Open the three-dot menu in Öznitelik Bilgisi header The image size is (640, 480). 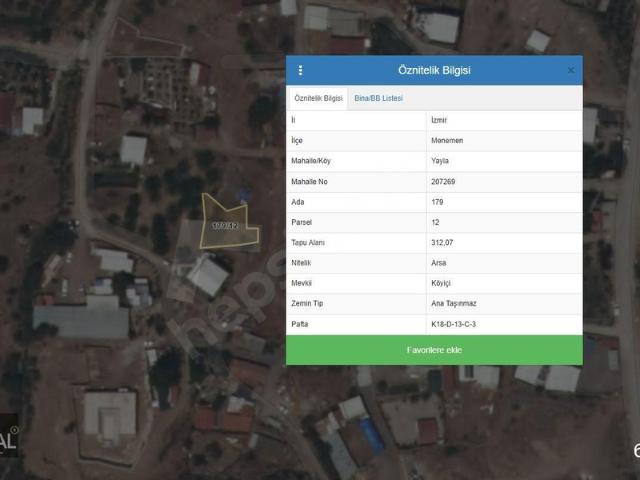pyautogui.click(x=300, y=70)
